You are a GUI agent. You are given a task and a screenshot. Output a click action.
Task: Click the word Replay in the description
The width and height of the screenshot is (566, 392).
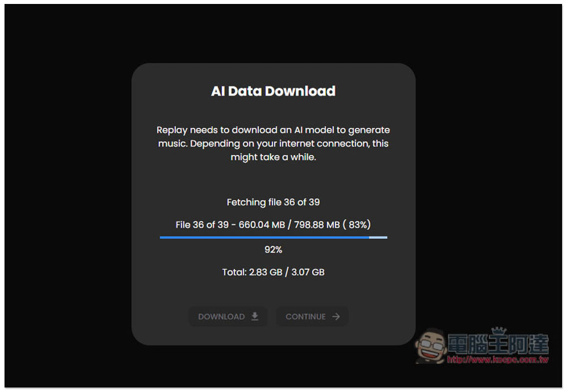tap(172, 130)
